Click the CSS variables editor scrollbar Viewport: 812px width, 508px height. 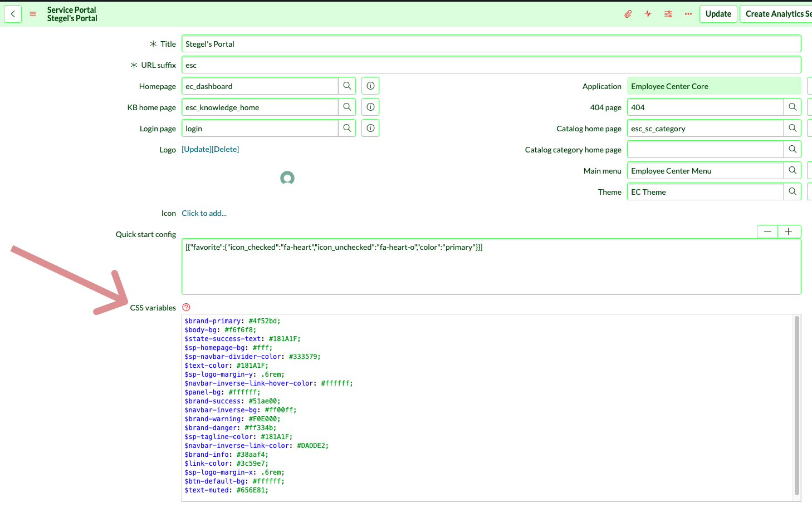(x=797, y=405)
